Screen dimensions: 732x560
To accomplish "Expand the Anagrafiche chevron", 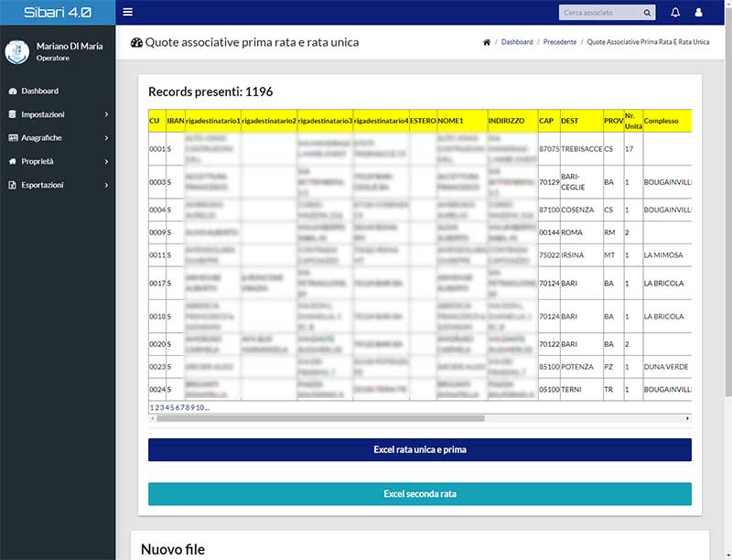I will [106, 137].
